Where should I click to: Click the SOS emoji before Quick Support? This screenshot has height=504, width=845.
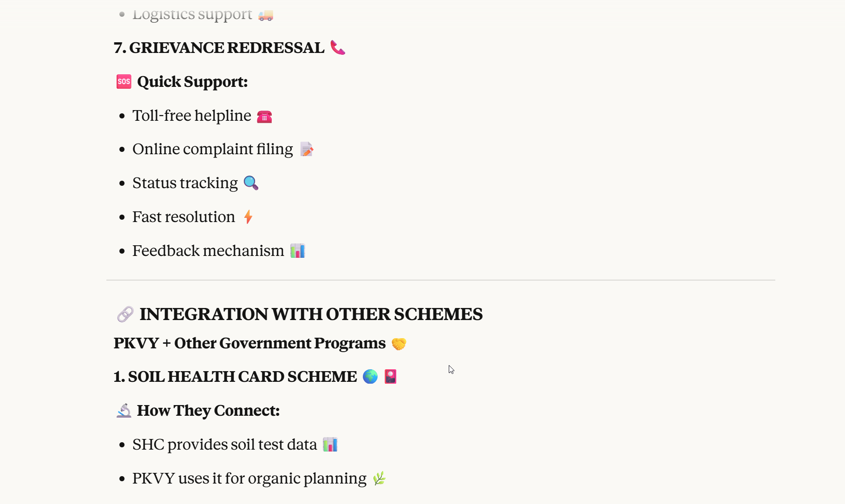click(x=124, y=82)
